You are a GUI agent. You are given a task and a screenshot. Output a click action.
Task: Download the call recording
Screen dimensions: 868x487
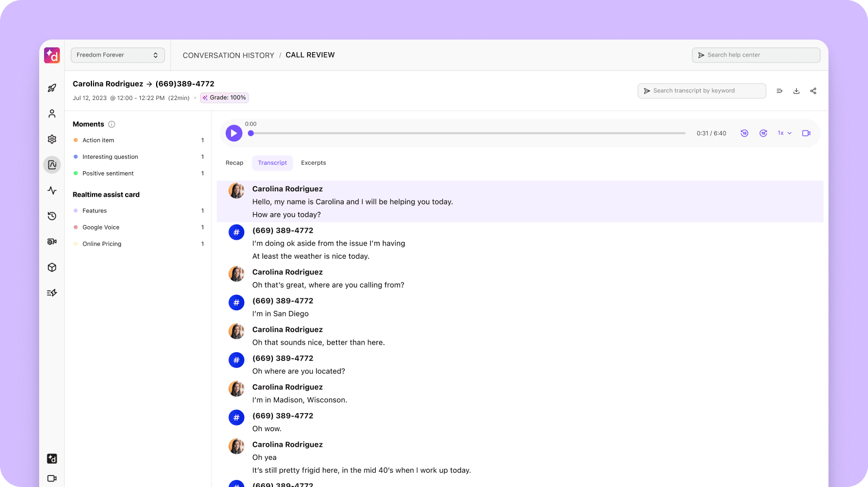click(x=796, y=91)
